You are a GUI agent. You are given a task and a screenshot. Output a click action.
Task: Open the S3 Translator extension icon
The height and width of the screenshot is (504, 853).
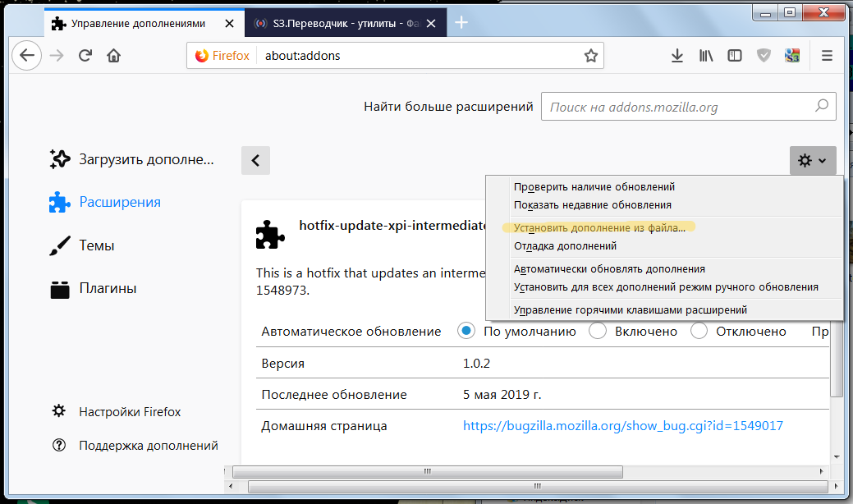(x=792, y=56)
